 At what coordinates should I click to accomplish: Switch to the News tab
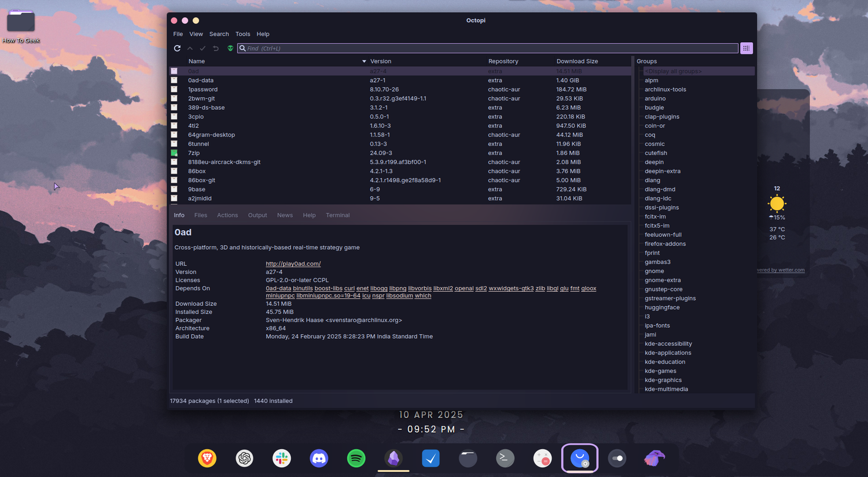pyautogui.click(x=285, y=215)
